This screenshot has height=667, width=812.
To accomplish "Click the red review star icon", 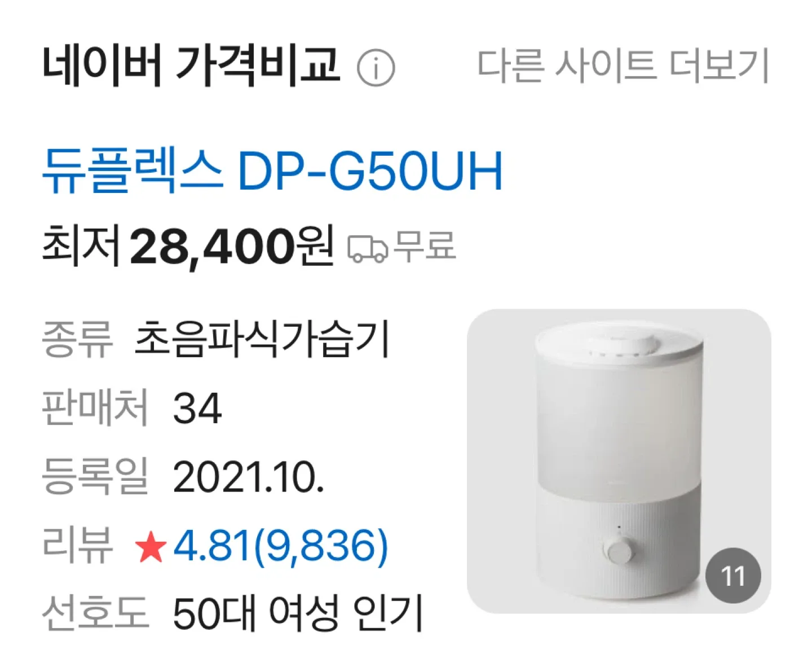I will point(151,548).
